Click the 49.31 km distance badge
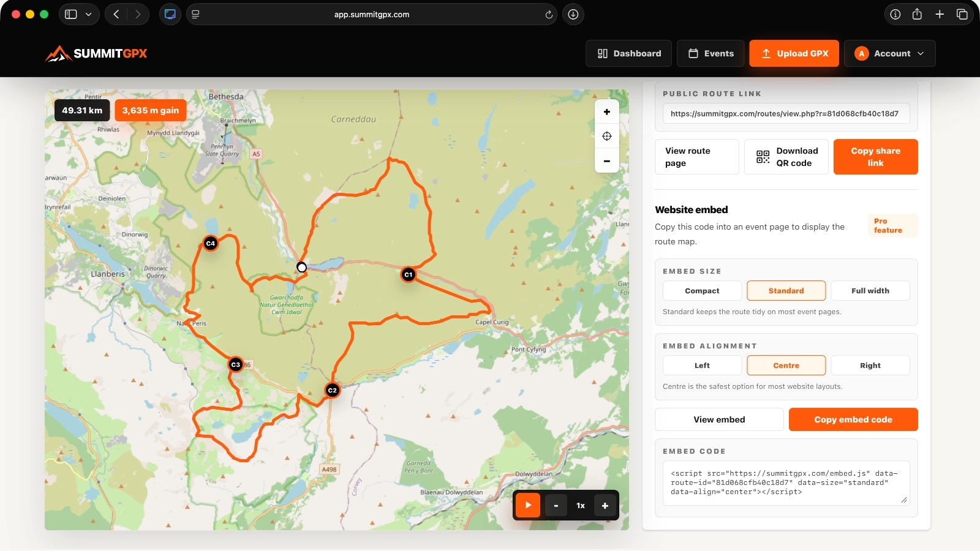Image resolution: width=980 pixels, height=551 pixels. (82, 110)
